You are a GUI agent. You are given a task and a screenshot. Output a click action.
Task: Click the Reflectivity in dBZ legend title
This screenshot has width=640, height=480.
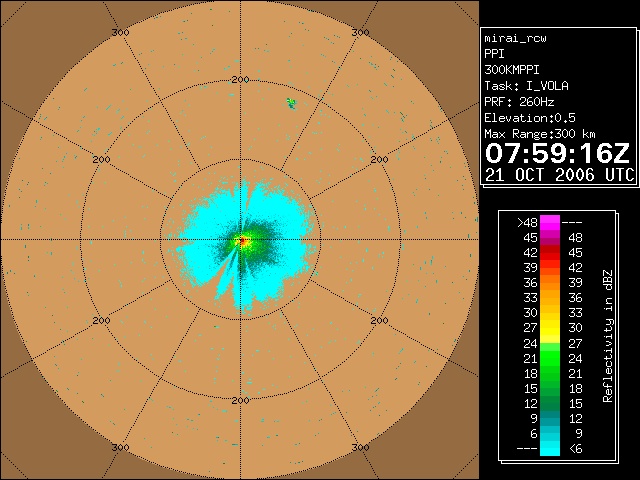click(608, 336)
